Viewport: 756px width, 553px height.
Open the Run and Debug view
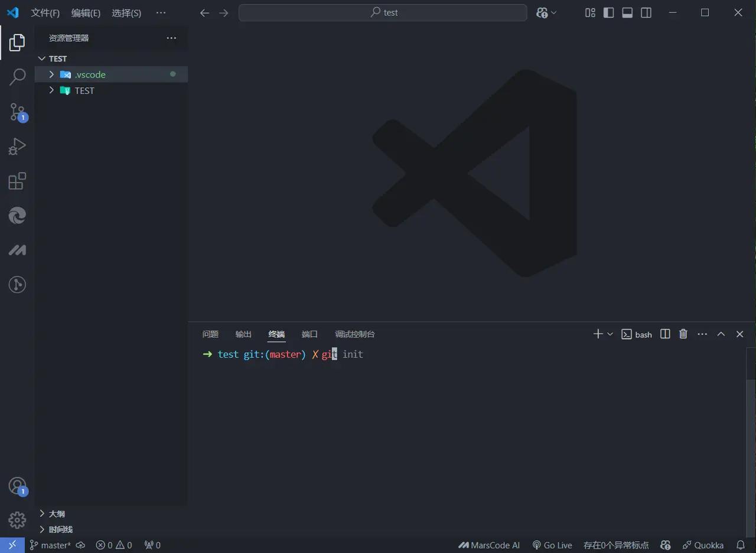(17, 146)
